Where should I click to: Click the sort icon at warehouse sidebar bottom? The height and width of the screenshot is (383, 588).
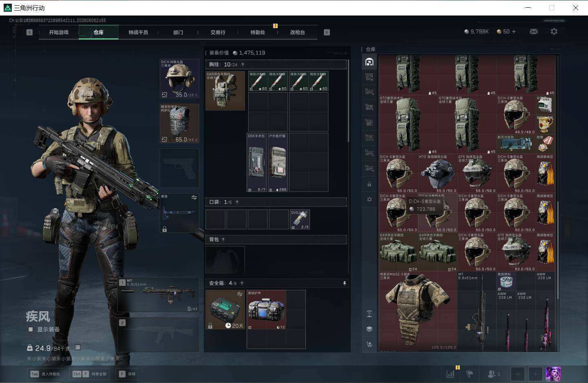click(369, 345)
